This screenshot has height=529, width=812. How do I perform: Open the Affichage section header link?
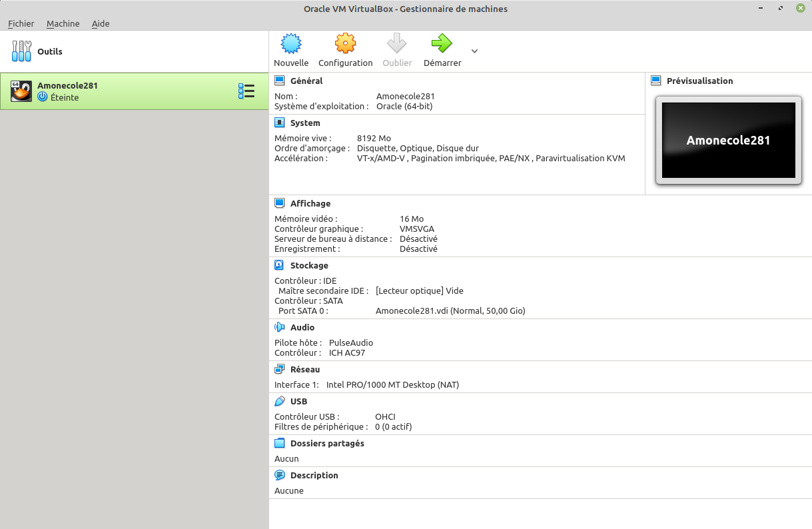click(310, 204)
